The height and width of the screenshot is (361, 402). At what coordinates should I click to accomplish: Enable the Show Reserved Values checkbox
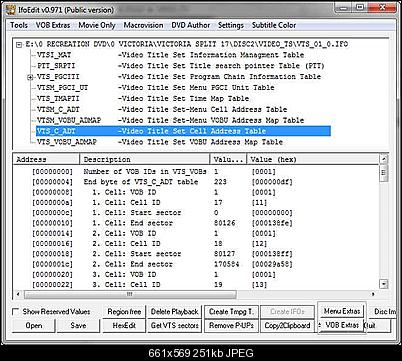(15, 312)
